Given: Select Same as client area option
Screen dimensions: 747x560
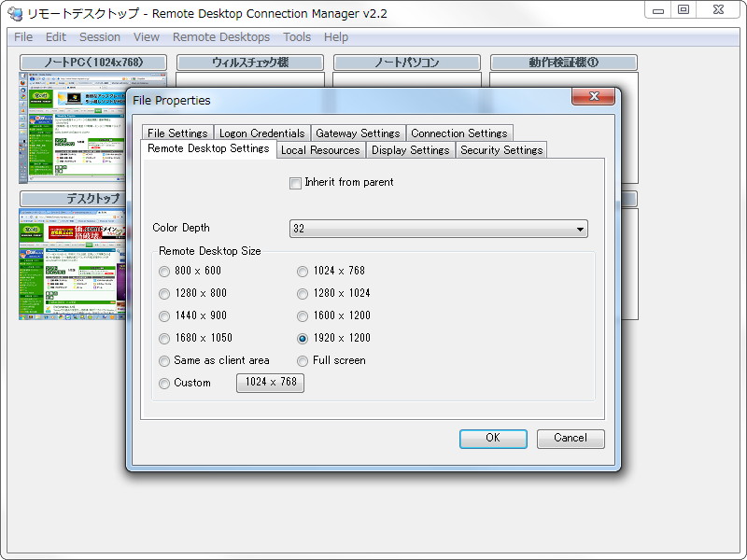Looking at the screenshot, I should pos(164,360).
